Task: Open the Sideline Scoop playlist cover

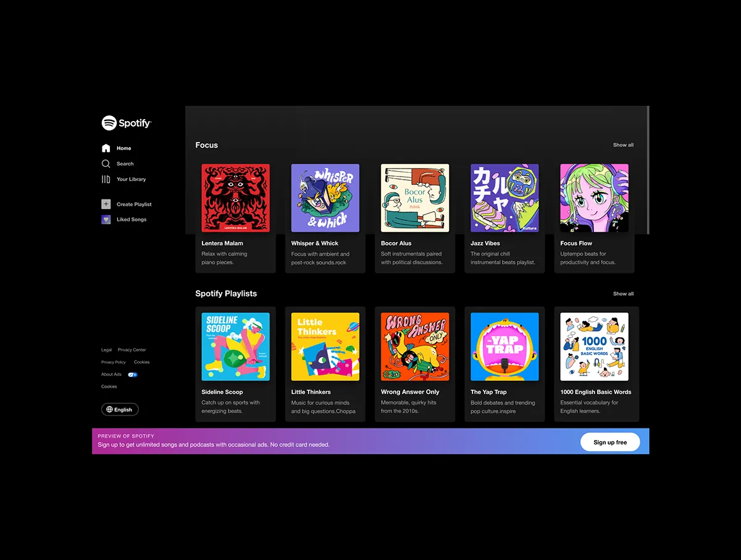Action: (236, 346)
